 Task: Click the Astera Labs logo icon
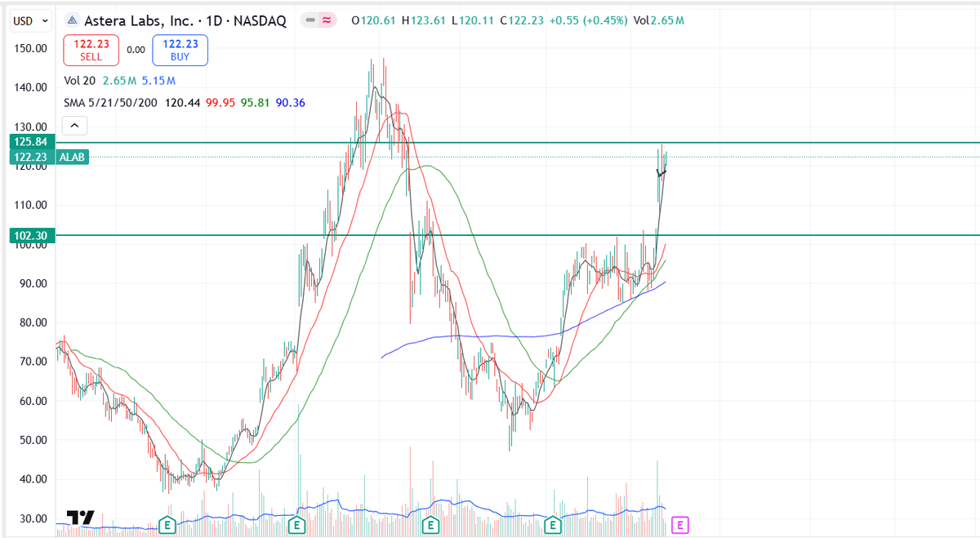point(72,20)
